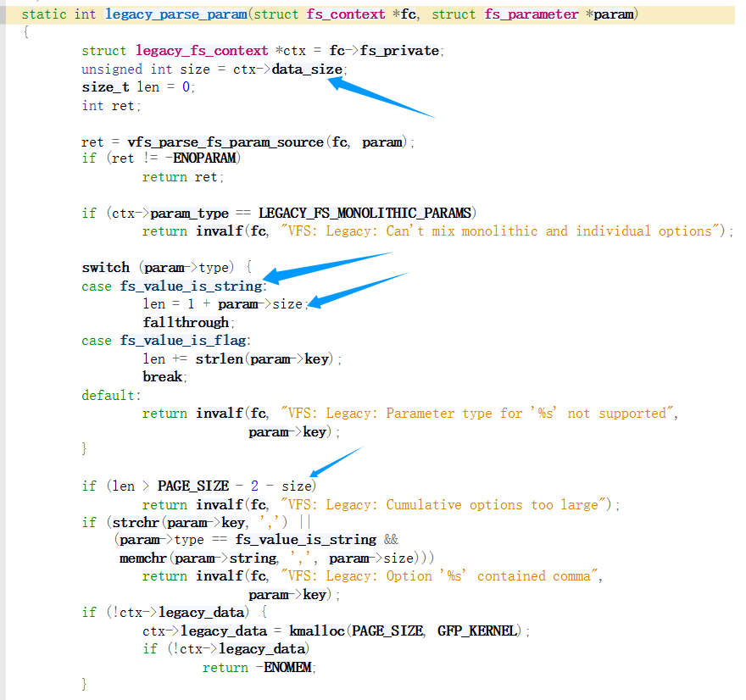This screenshot has height=700, width=746.
Task: Click legacy_data in the 'if (!ctx->legacy_data) {' line
Action: click(x=201, y=613)
